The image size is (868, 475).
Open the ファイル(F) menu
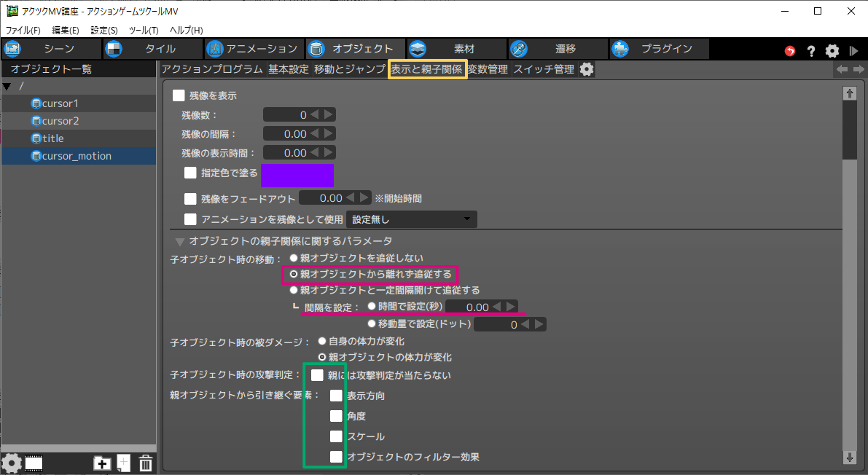(x=23, y=30)
